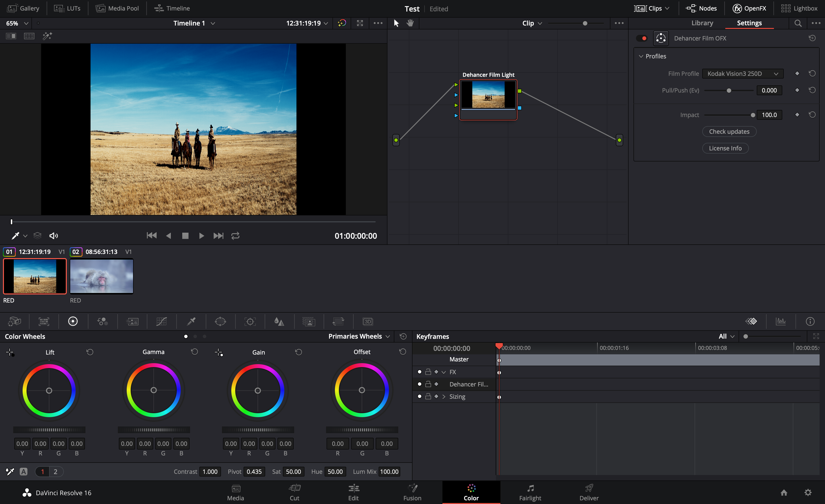Toggle the Lightbox view
Viewport: 825px width, 504px height.
(799, 8)
